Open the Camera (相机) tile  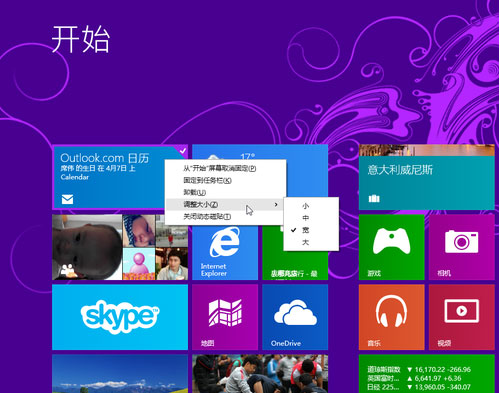click(462, 247)
